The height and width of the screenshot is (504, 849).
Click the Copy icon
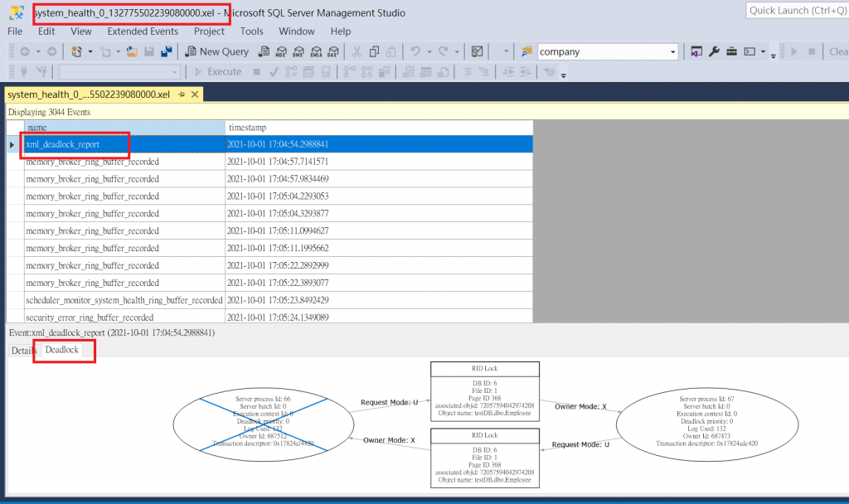[x=374, y=51]
